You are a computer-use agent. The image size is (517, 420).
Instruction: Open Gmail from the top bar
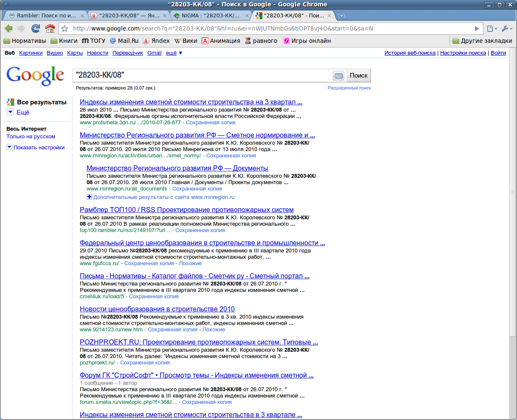pyautogui.click(x=155, y=53)
